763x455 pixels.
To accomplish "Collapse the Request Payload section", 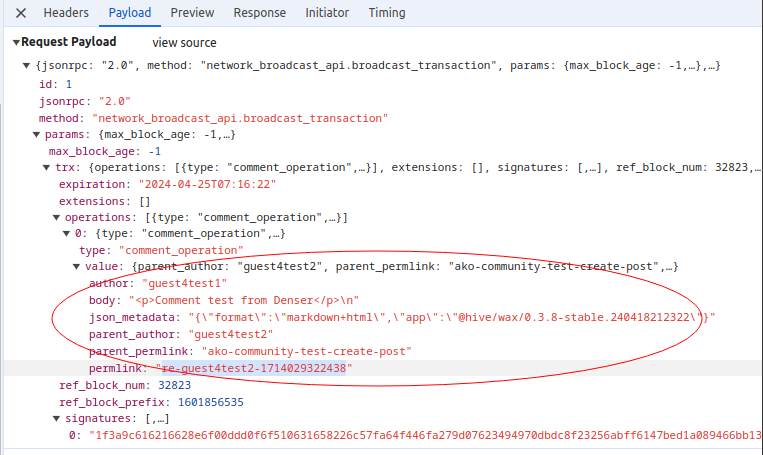I will click(16, 42).
